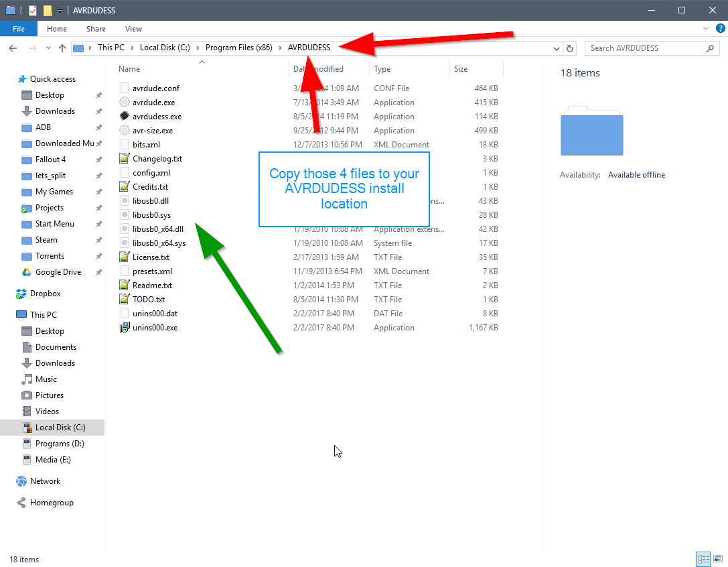This screenshot has height=567, width=728.
Task: Select Media (E:) drive
Action: tap(53, 460)
